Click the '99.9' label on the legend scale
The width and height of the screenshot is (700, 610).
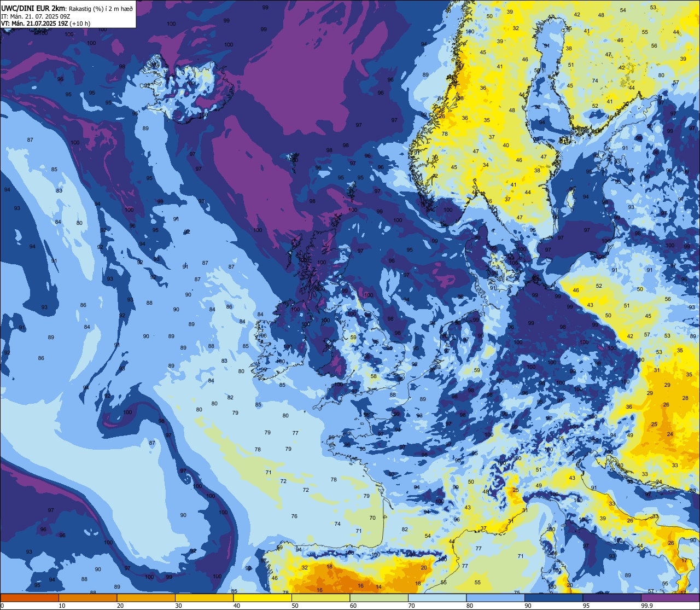point(647,606)
